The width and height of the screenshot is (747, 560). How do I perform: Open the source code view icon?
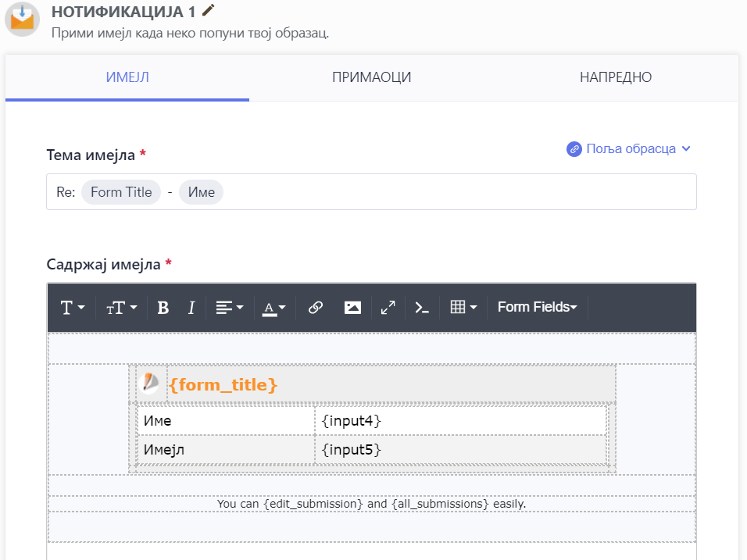[422, 308]
